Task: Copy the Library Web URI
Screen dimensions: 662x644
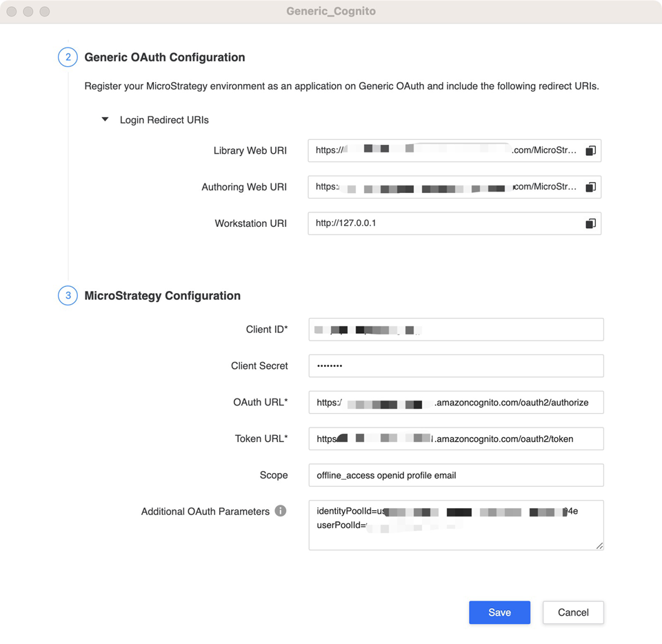Action: 590,150
